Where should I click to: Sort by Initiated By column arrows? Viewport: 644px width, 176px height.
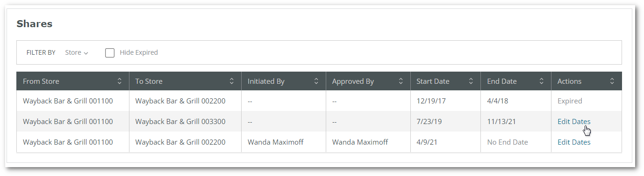[316, 81]
